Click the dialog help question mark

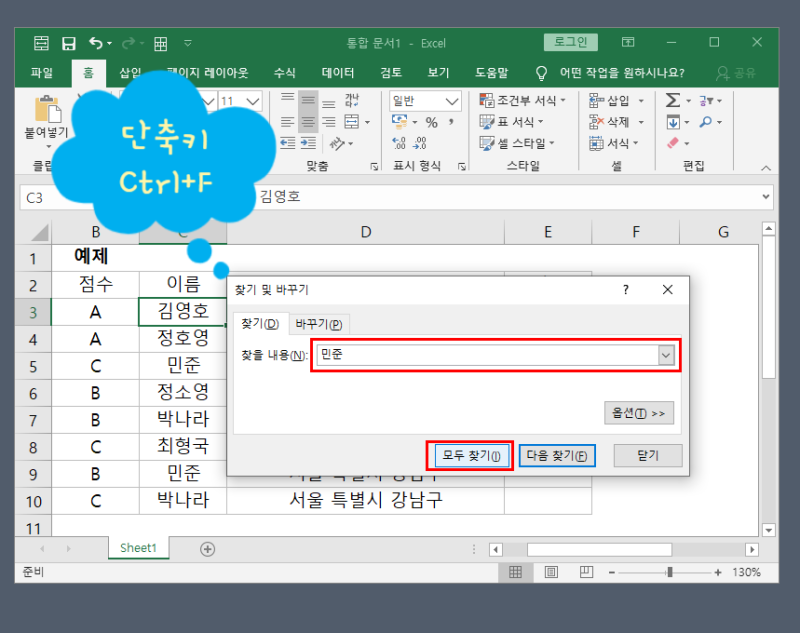(626, 290)
